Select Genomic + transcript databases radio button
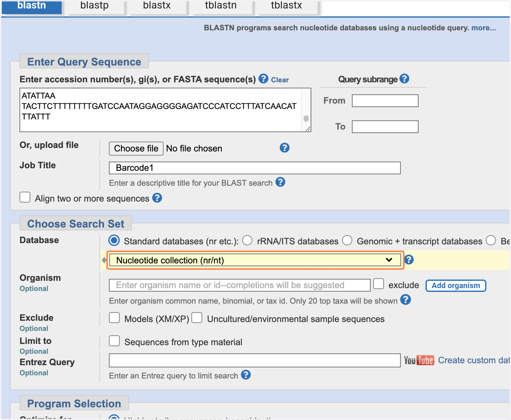Viewport: 511px width, 420px height. 347,240
